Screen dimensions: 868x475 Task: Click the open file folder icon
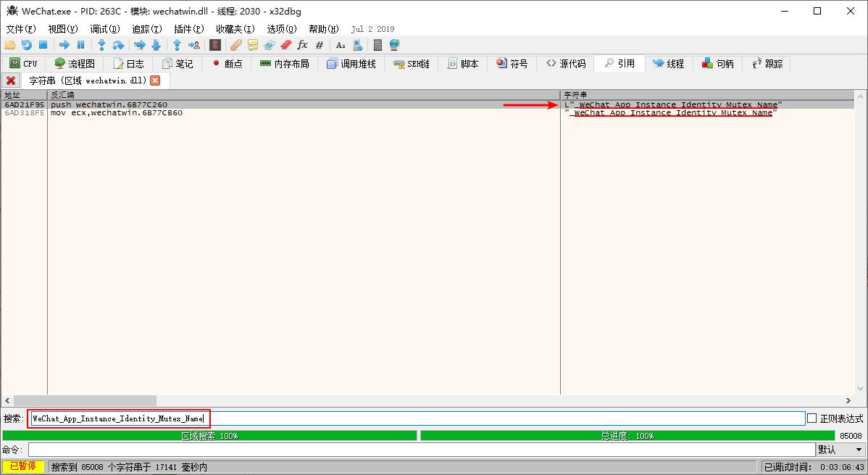10,45
